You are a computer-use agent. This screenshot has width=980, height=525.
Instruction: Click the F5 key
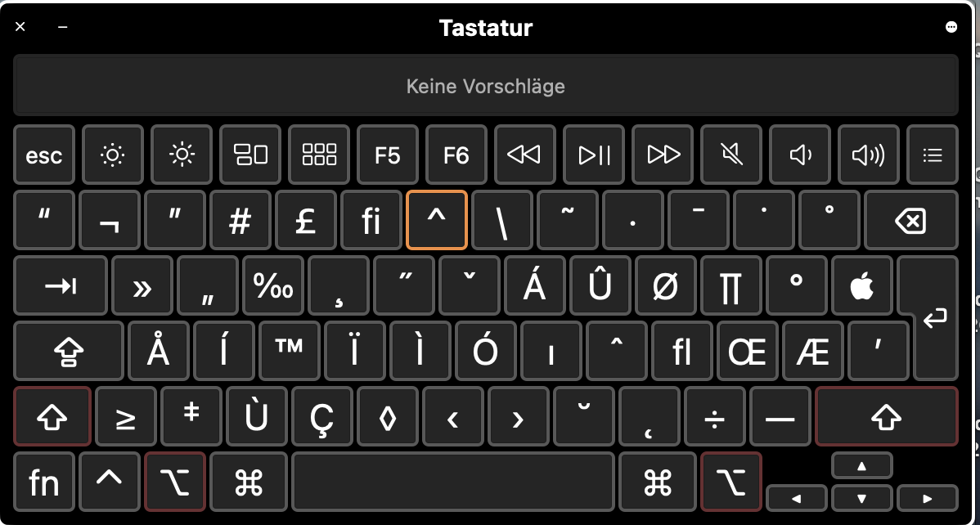click(388, 155)
